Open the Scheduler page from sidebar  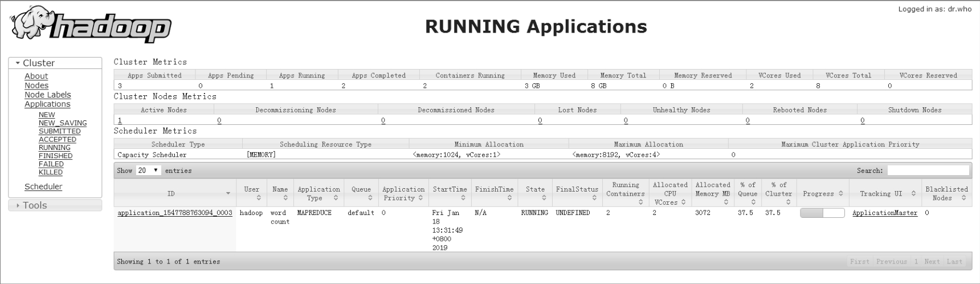(x=43, y=186)
